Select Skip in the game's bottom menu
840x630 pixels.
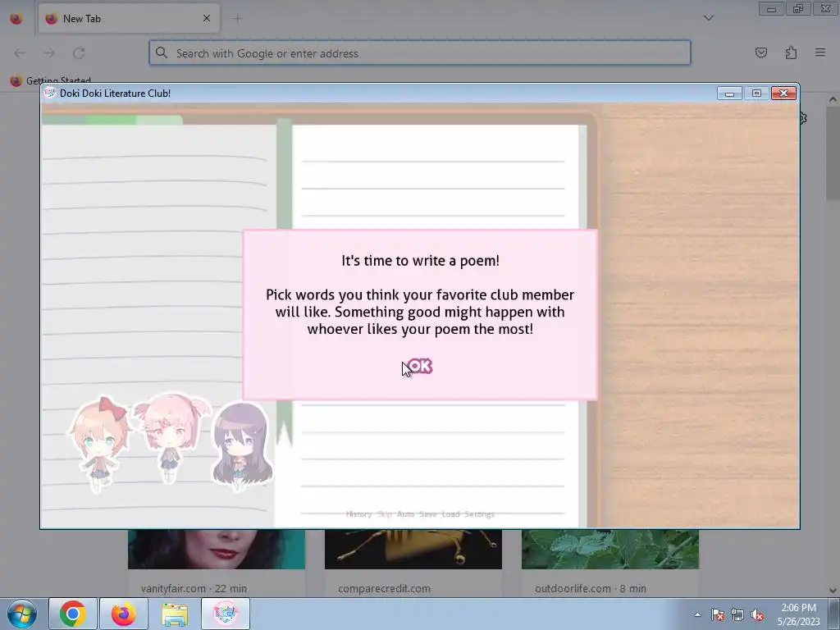tap(385, 514)
